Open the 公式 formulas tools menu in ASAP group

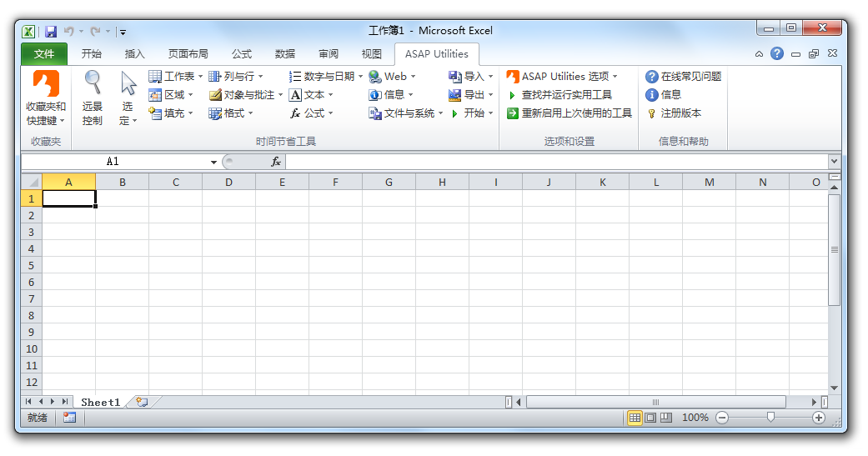(311, 113)
